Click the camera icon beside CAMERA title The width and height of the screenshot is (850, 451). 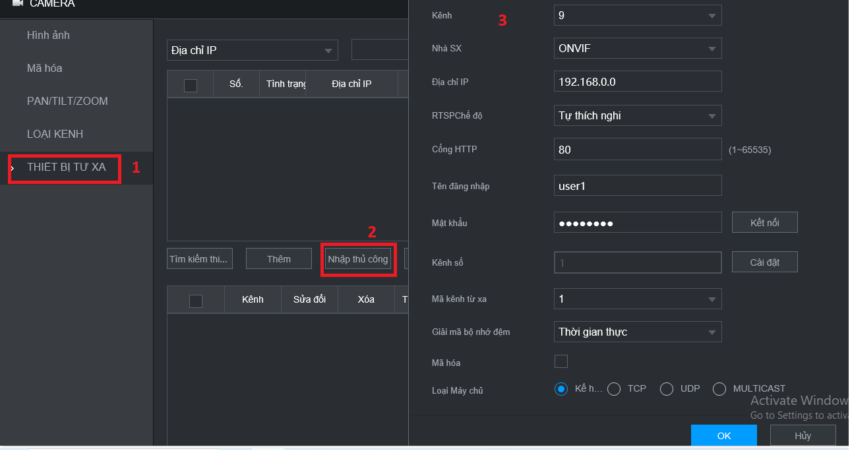(17, 3)
